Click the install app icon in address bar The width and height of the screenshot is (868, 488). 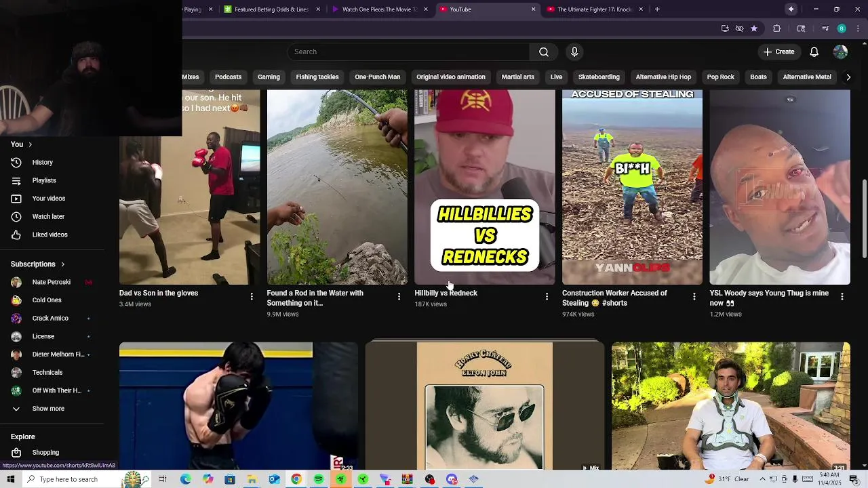(725, 28)
